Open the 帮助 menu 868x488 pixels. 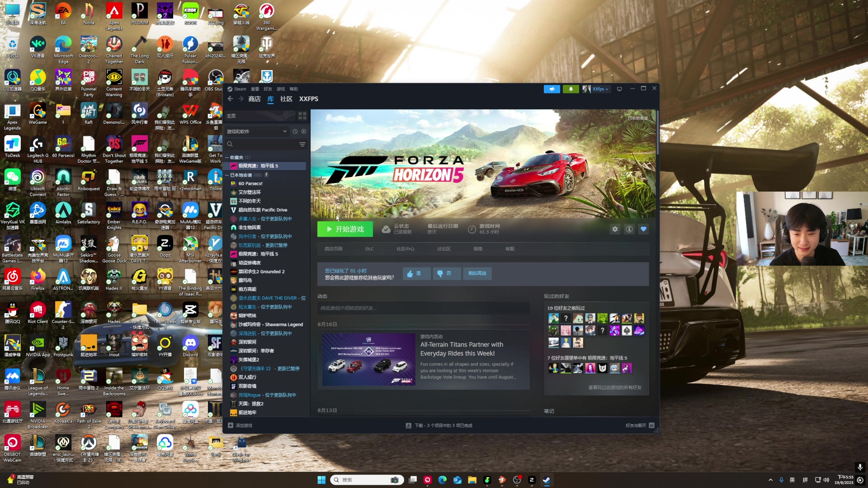pyautogui.click(x=293, y=89)
